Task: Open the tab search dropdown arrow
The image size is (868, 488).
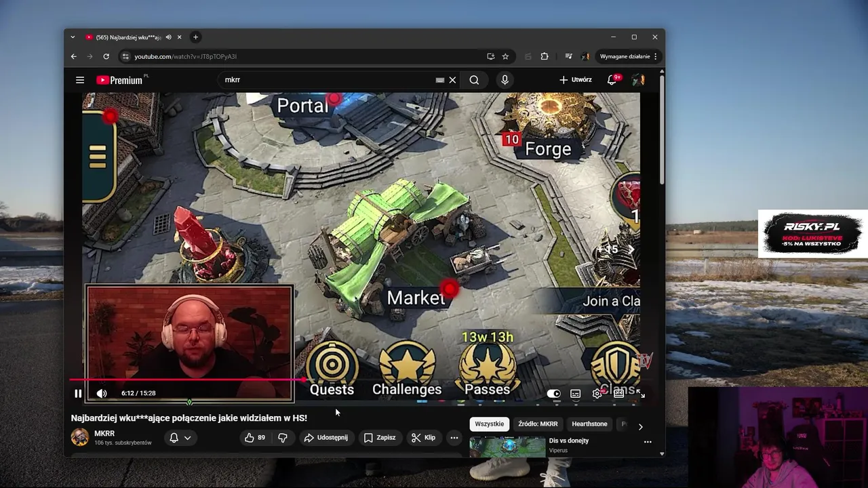Action: click(x=73, y=37)
